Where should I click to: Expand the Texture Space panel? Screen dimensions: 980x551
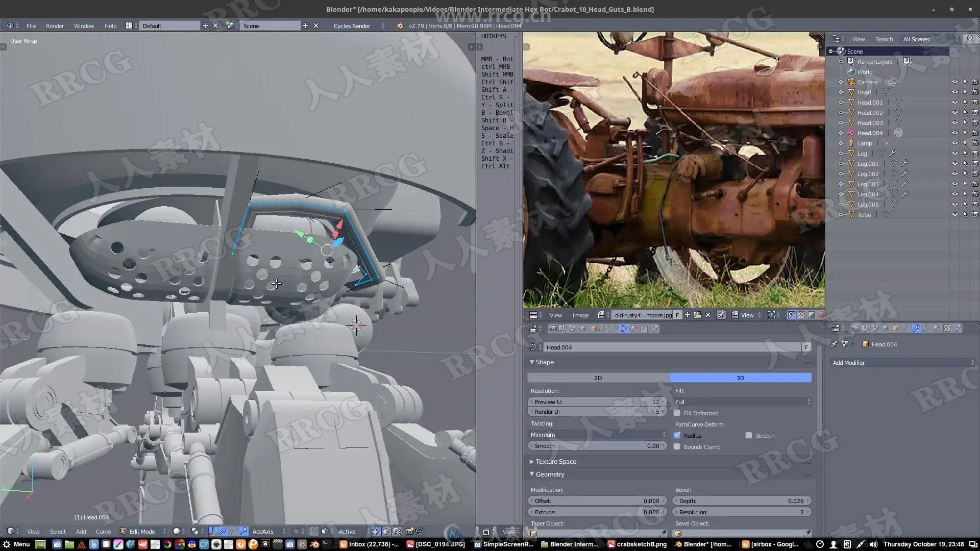click(x=556, y=462)
